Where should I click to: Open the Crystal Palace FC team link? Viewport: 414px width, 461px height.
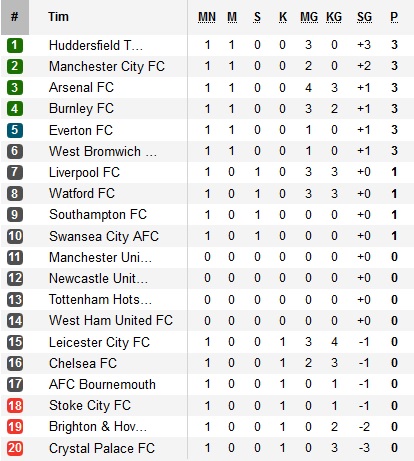pos(102,448)
